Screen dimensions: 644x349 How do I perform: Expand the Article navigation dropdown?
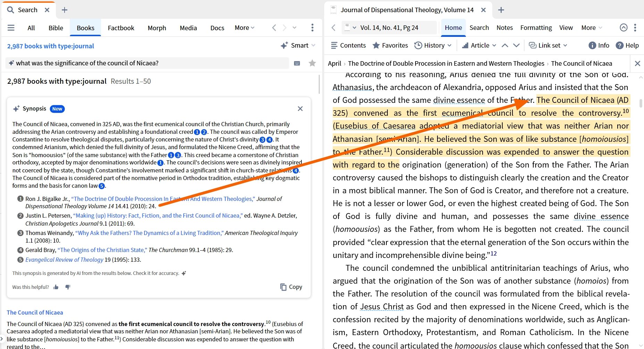tap(479, 45)
